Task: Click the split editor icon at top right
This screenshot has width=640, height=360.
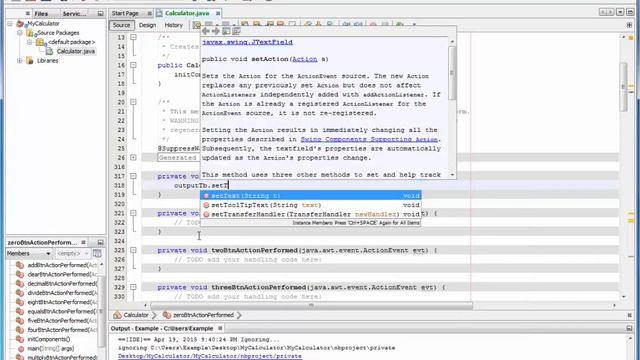Action: 629,25
